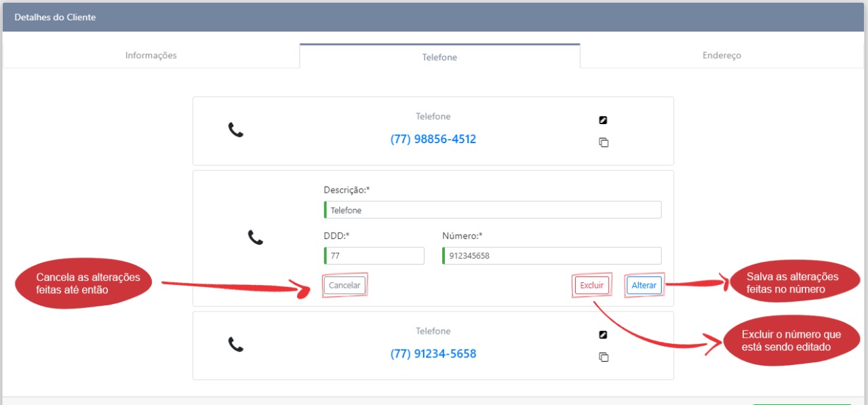Screen dimensions: 868x405
Task: Copy the phone number (77) 91234-5658
Action: click(603, 357)
